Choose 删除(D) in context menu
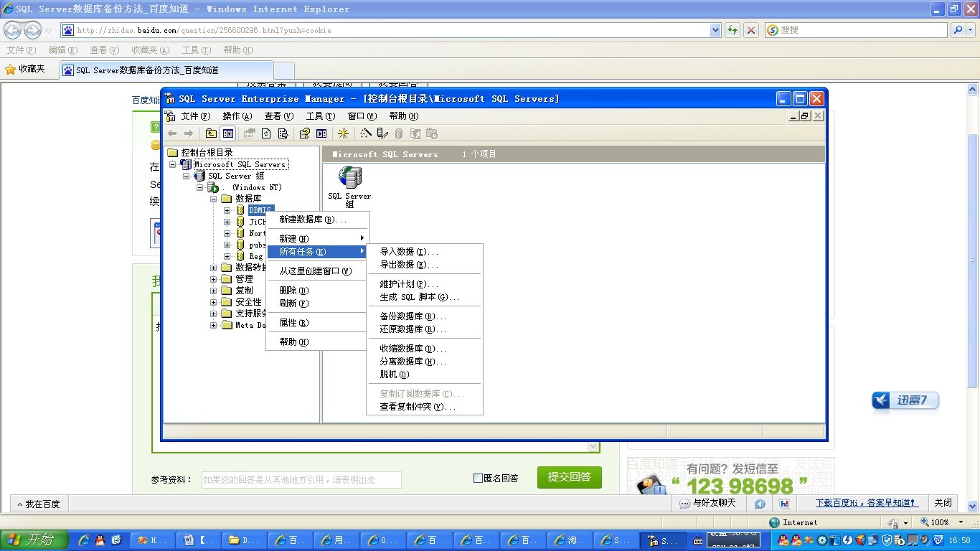Viewport: 980px width, 551px height. tap(316, 291)
